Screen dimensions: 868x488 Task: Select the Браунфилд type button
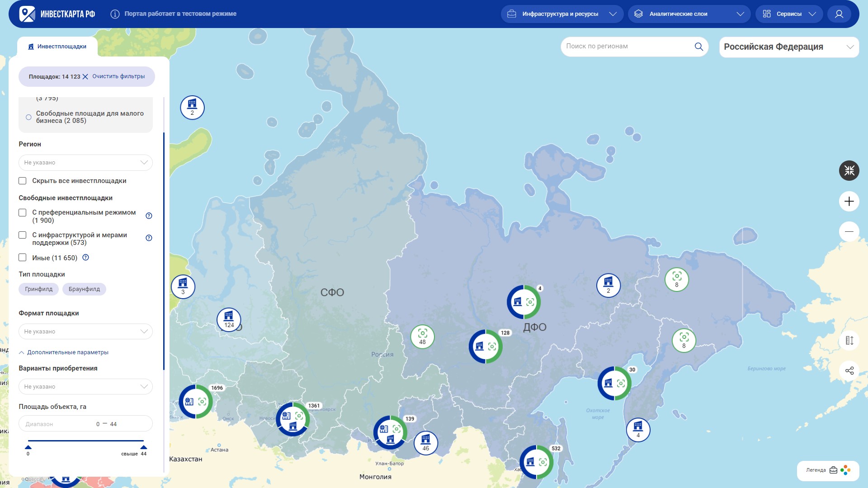click(x=84, y=289)
